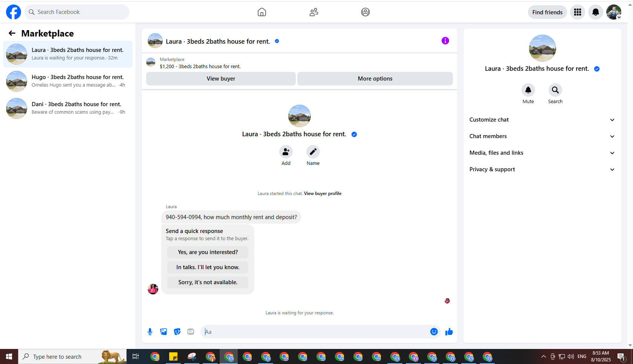Open the account profile picture menu
This screenshot has width=633, height=364.
(x=614, y=12)
